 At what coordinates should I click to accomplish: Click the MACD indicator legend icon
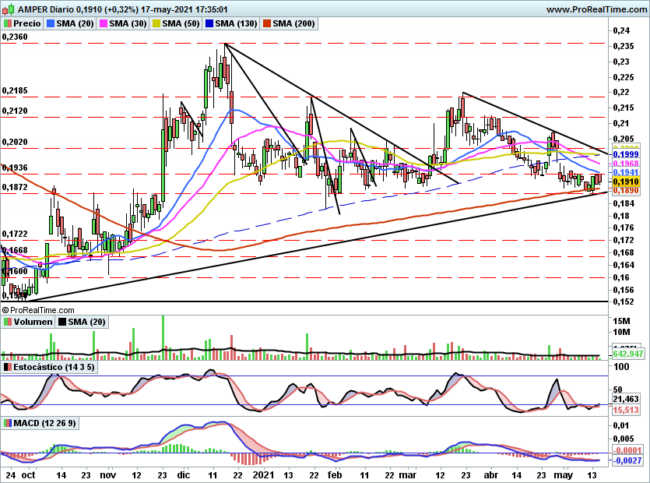8,423
